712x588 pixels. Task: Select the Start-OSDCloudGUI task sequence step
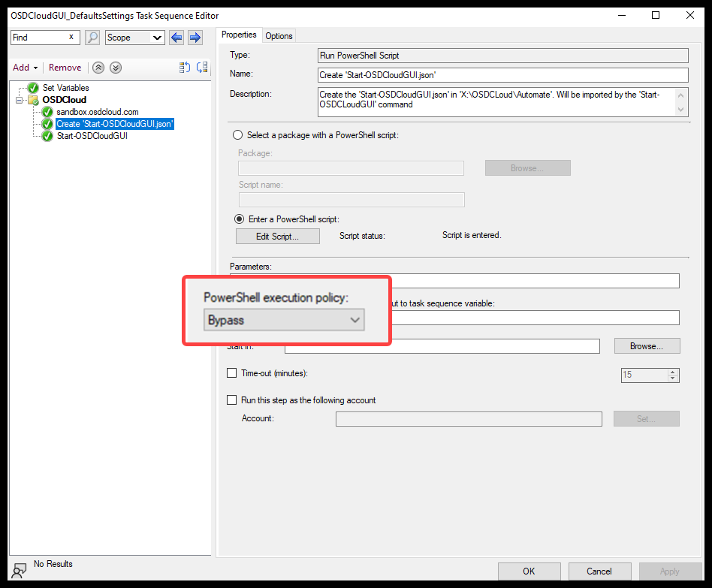94,135
